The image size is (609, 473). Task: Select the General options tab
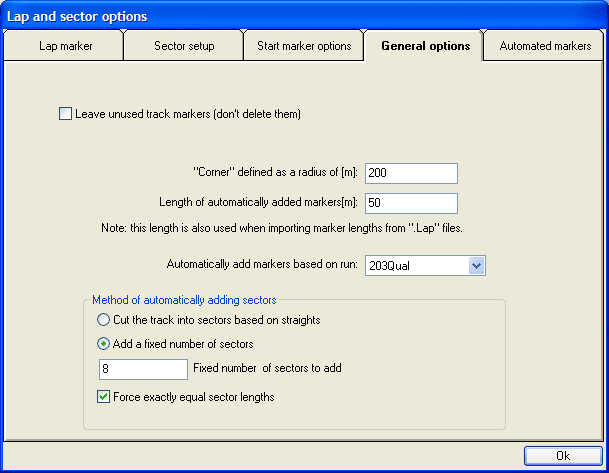pyautogui.click(x=425, y=46)
